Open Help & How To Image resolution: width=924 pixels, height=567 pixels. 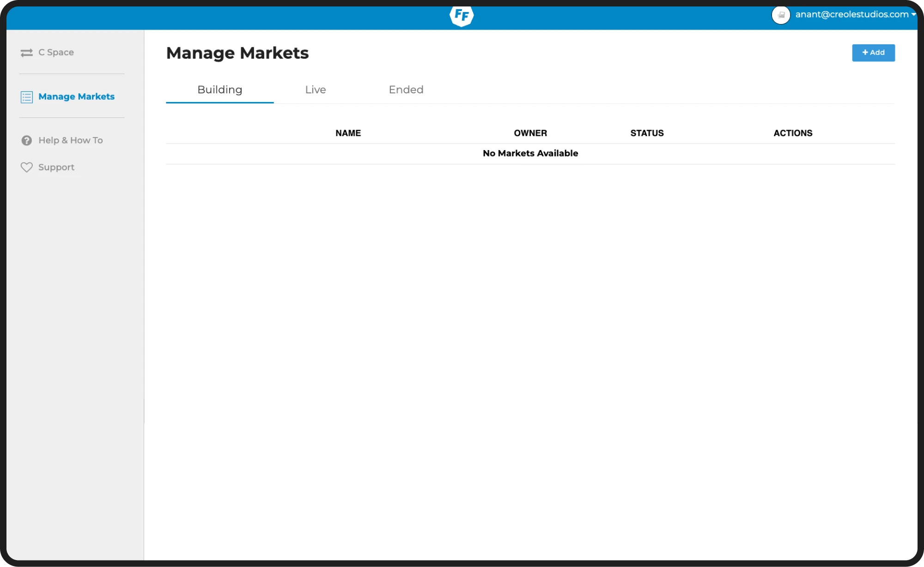(x=70, y=140)
